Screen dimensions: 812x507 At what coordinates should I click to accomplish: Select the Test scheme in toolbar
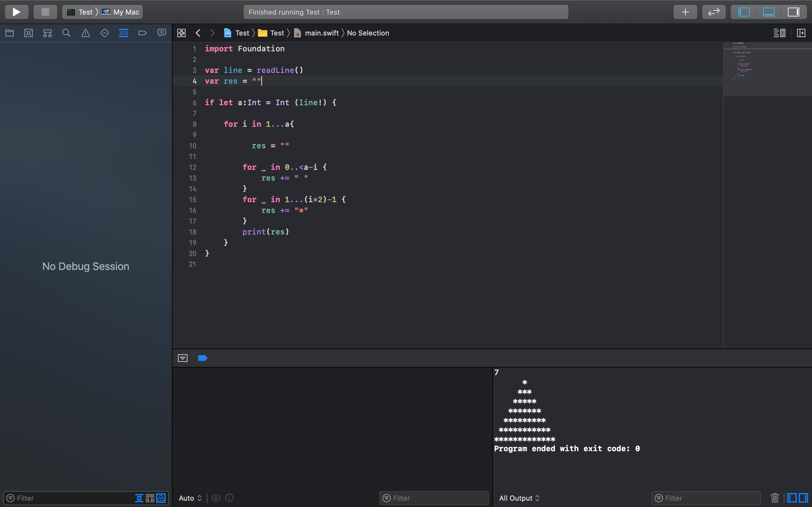pyautogui.click(x=85, y=12)
